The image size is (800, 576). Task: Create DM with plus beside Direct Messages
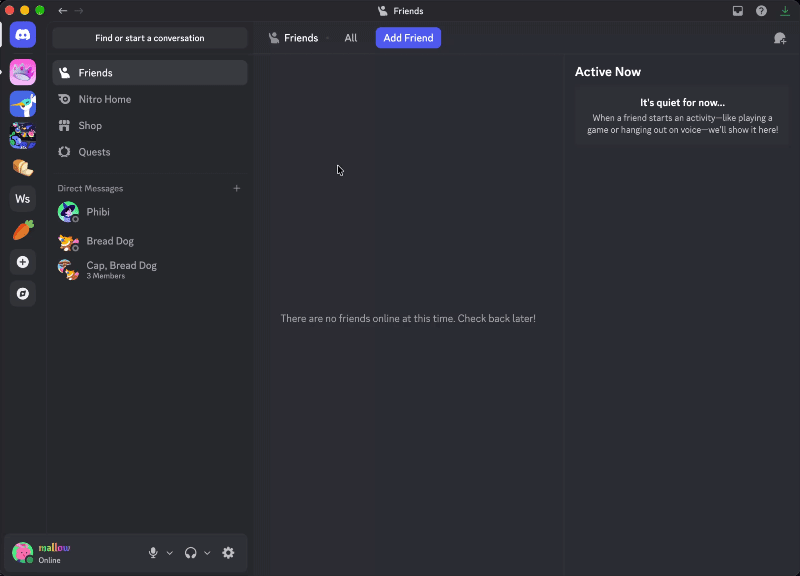click(237, 188)
